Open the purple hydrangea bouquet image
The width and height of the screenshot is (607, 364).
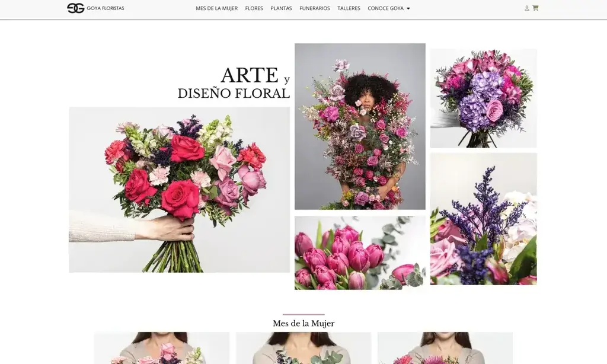[484, 98]
